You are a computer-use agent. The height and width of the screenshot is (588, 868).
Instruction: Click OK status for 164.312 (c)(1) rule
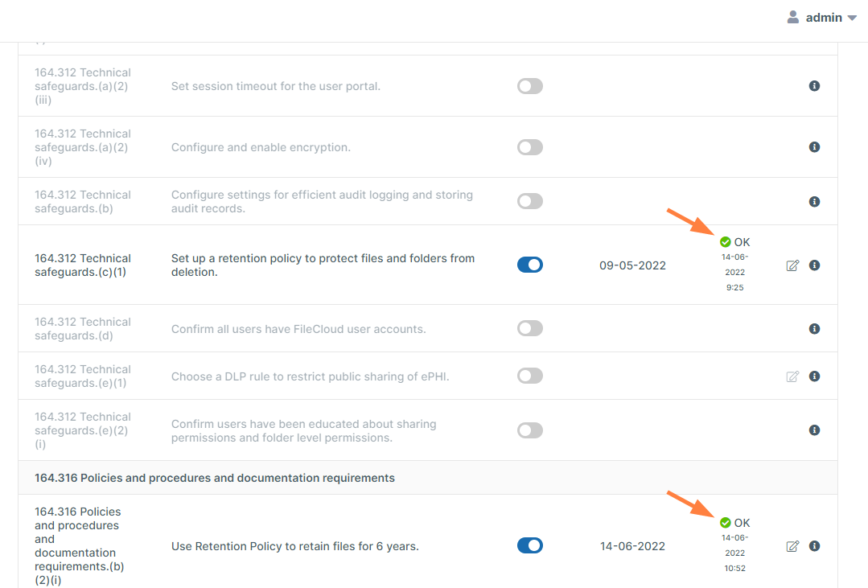(x=734, y=242)
